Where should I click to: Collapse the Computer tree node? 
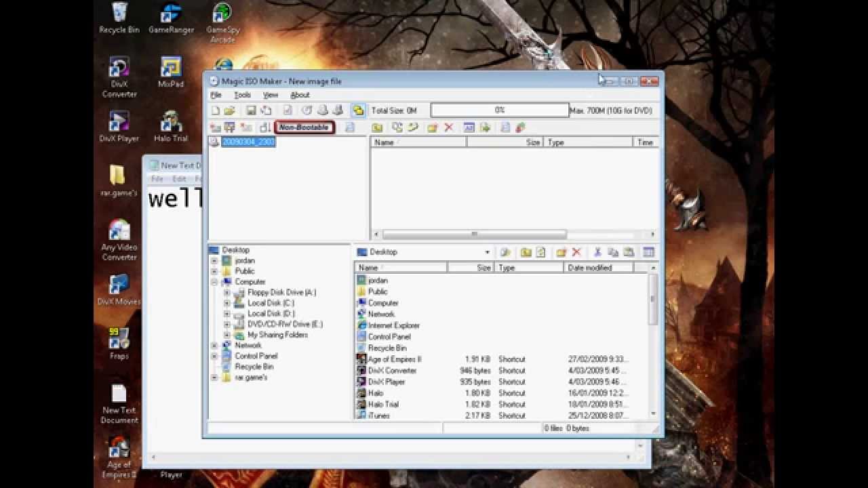click(x=215, y=282)
